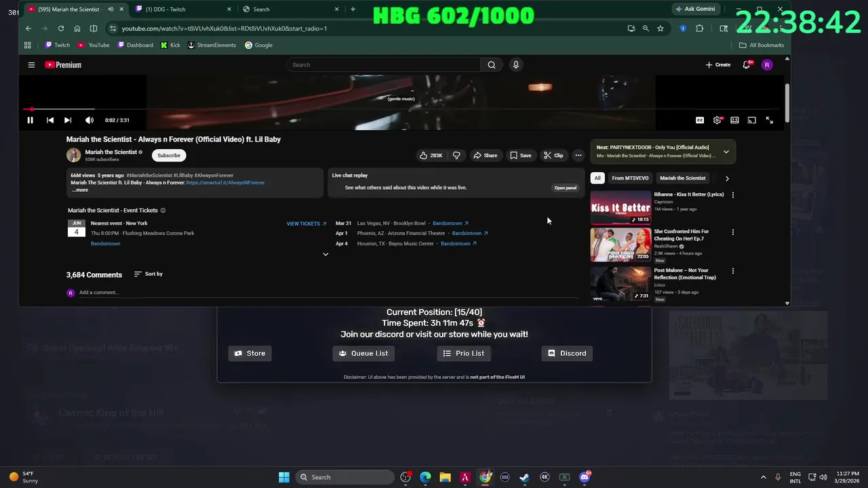Image resolution: width=868 pixels, height=488 pixels.
Task: Open Chrome extensions puzzle icon
Action: [x=700, y=28]
